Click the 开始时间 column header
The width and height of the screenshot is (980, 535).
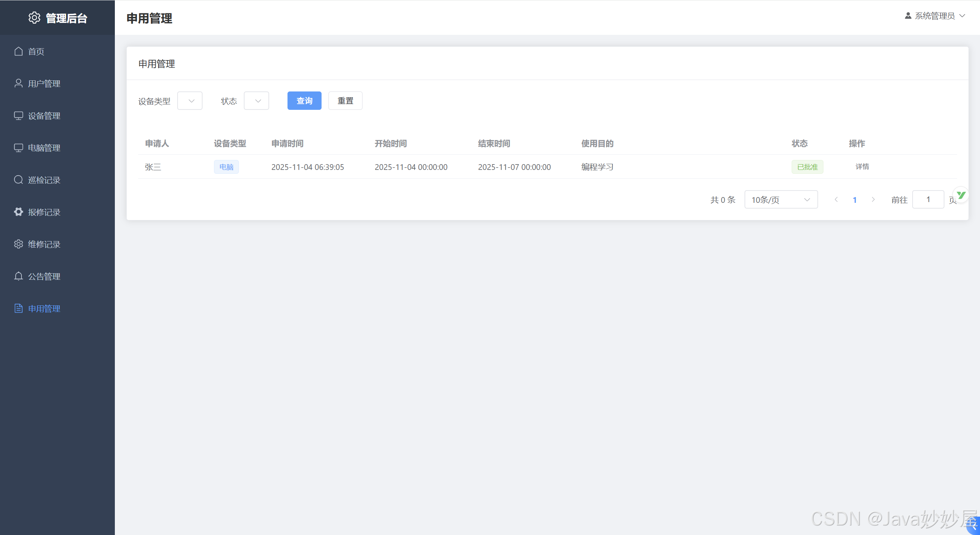(391, 144)
